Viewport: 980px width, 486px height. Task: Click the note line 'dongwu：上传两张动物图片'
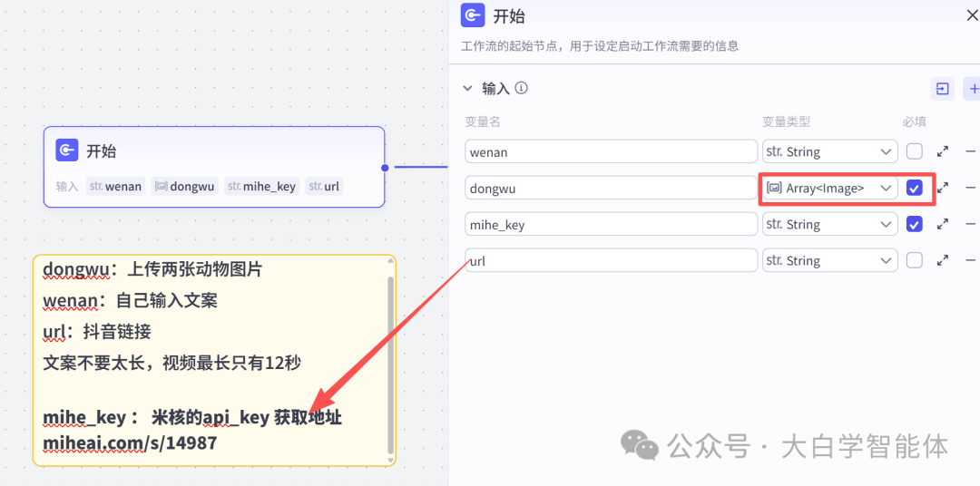(152, 270)
